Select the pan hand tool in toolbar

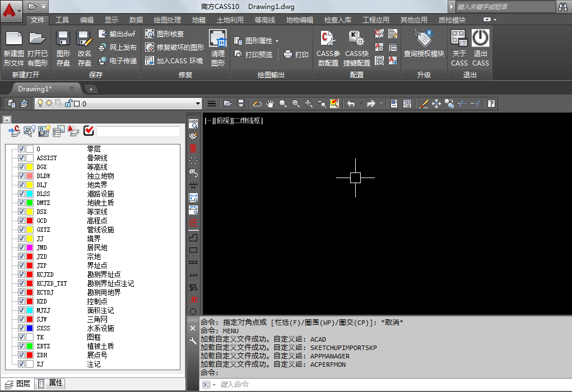[x=271, y=104]
